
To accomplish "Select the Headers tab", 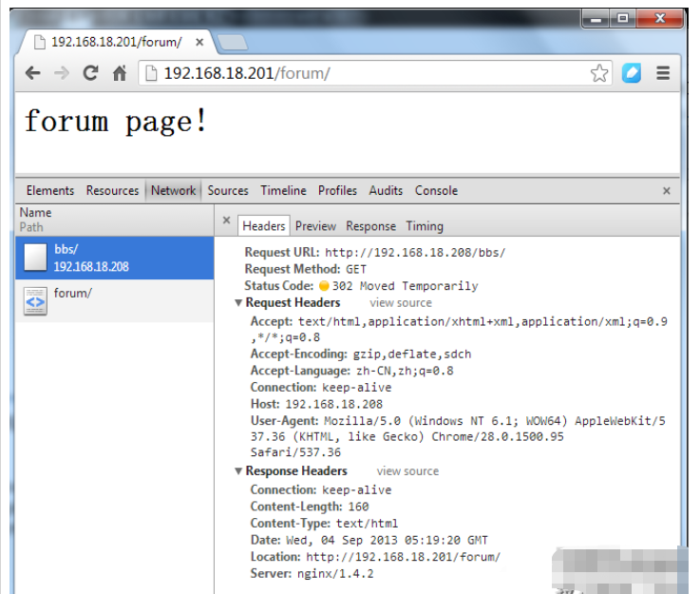I will (264, 226).
